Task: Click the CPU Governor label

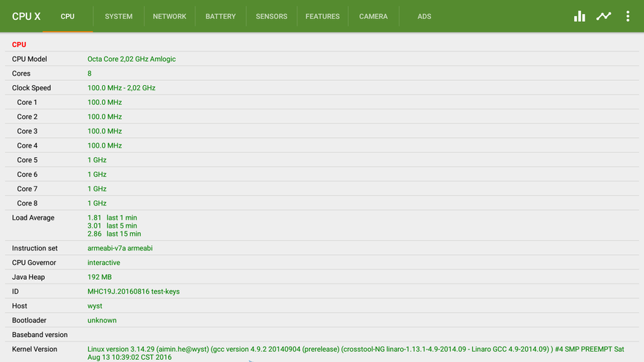Action: (34, 263)
